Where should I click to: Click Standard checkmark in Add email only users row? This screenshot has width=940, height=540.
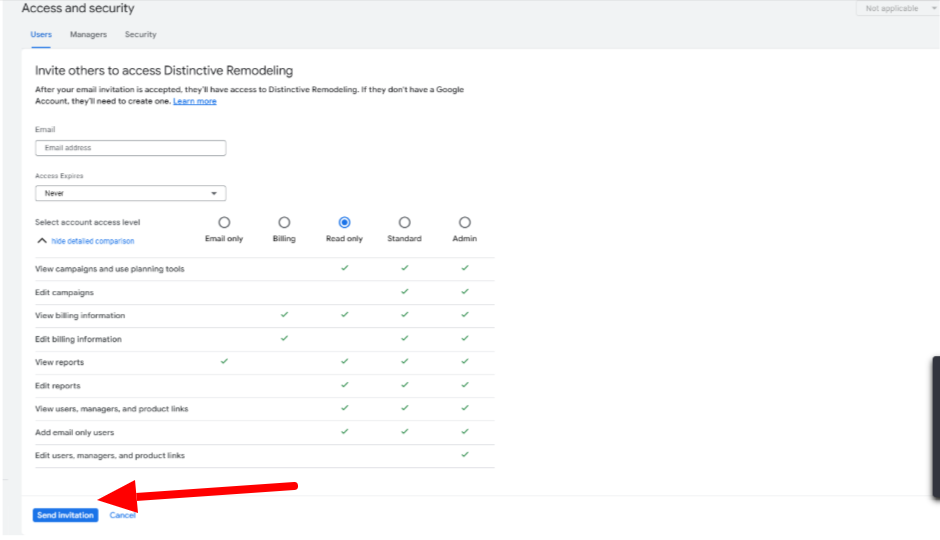(405, 432)
